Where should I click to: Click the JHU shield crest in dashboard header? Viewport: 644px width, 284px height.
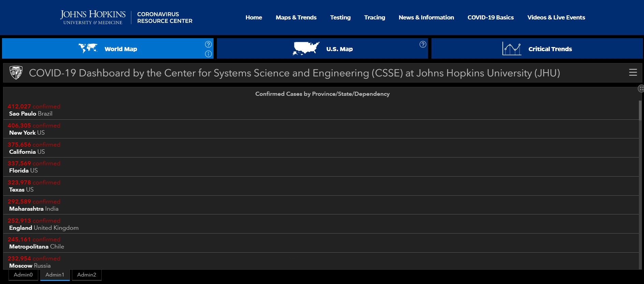click(x=16, y=73)
